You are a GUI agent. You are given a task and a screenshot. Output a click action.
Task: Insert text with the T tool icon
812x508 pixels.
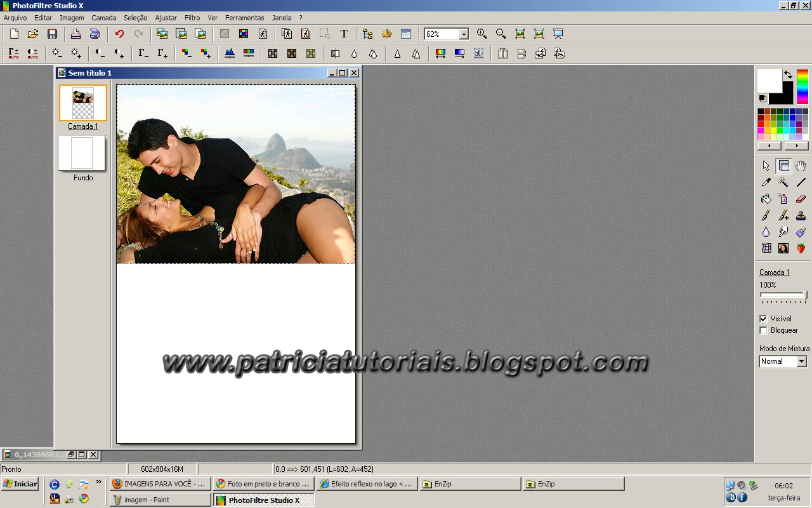pyautogui.click(x=344, y=34)
